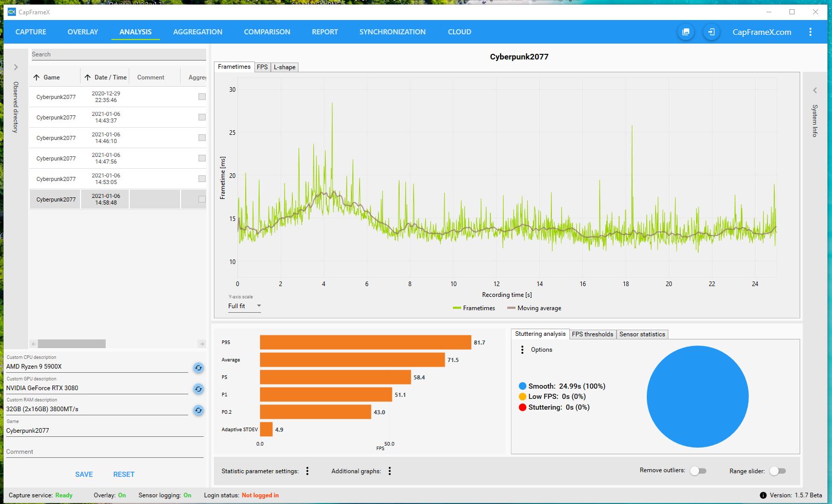
Task: Click the horizontal scrollbar thumb under records
Action: (x=72, y=344)
